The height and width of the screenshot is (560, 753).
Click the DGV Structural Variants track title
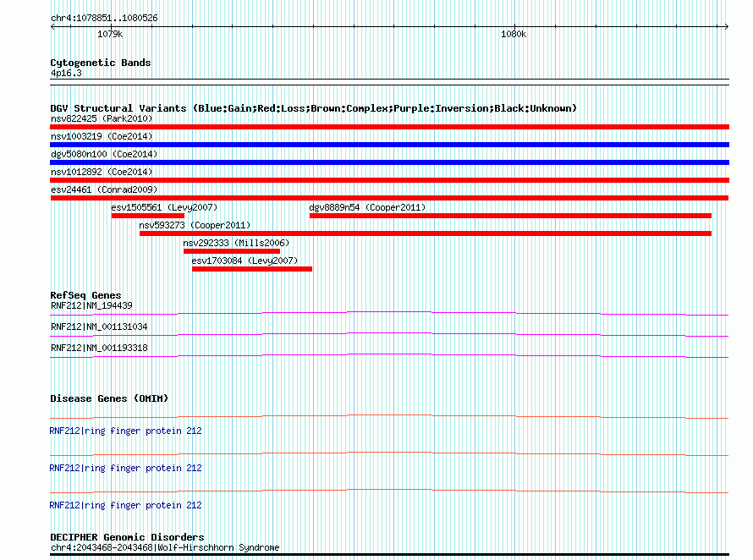(x=313, y=108)
